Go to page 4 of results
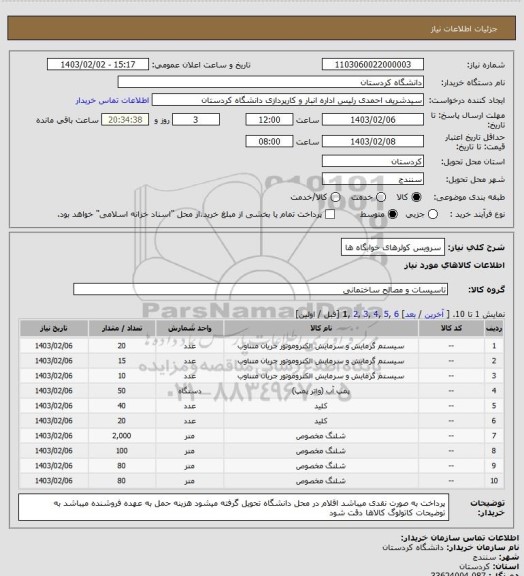This screenshot has width=524, height=576. pos(376,314)
